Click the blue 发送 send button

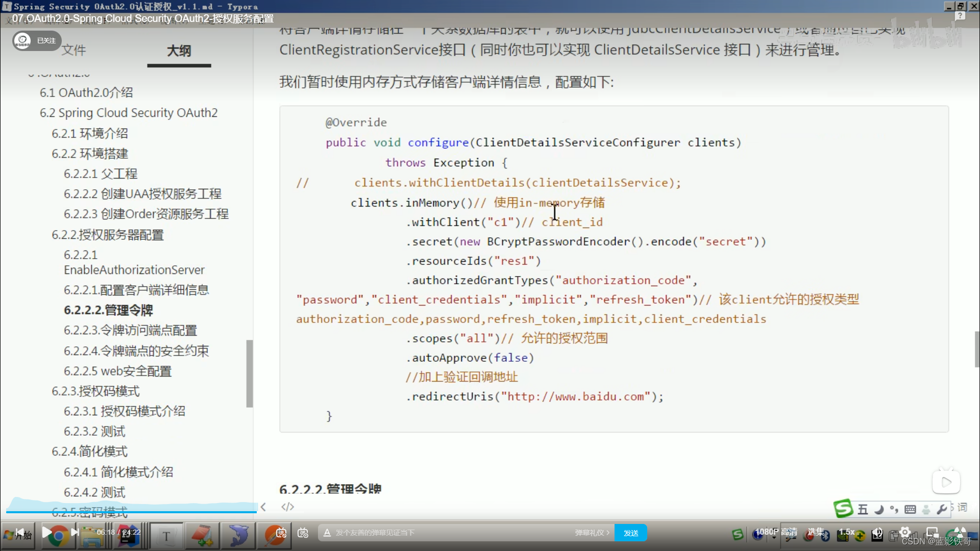coord(631,533)
